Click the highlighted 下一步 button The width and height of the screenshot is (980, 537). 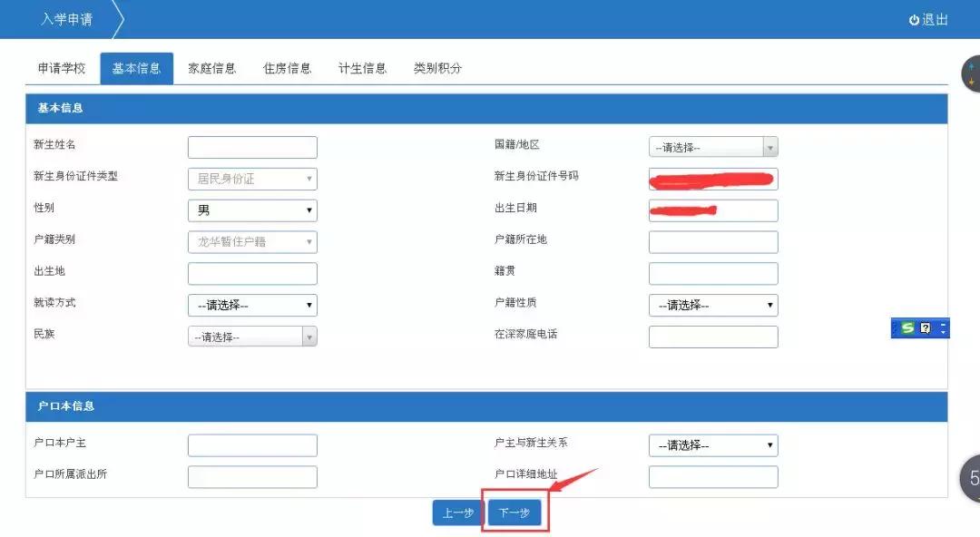(514, 512)
